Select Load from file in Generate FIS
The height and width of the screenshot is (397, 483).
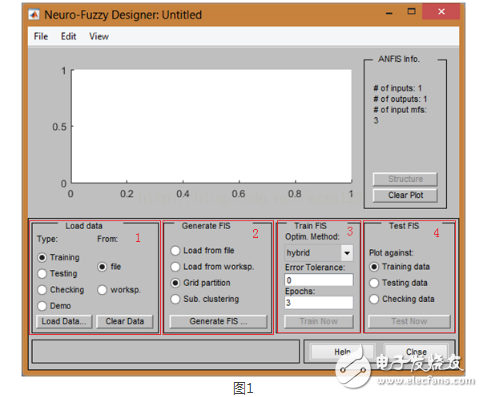pyautogui.click(x=175, y=250)
